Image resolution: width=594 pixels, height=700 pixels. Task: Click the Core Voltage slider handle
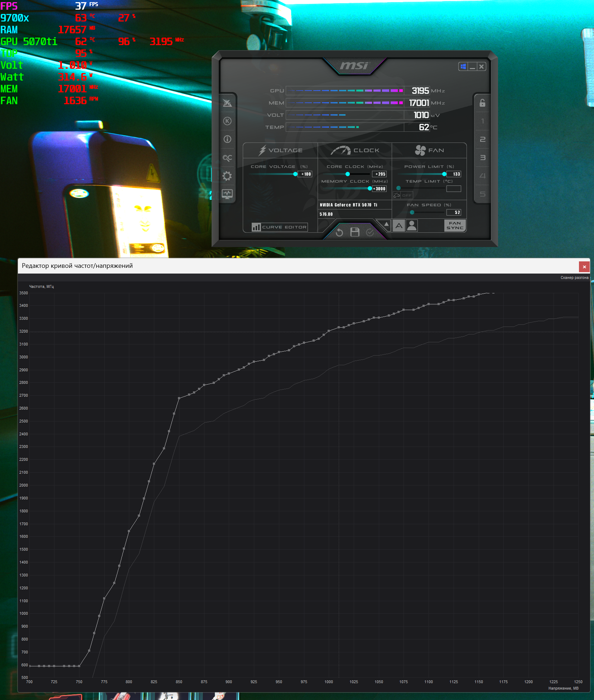click(x=295, y=174)
